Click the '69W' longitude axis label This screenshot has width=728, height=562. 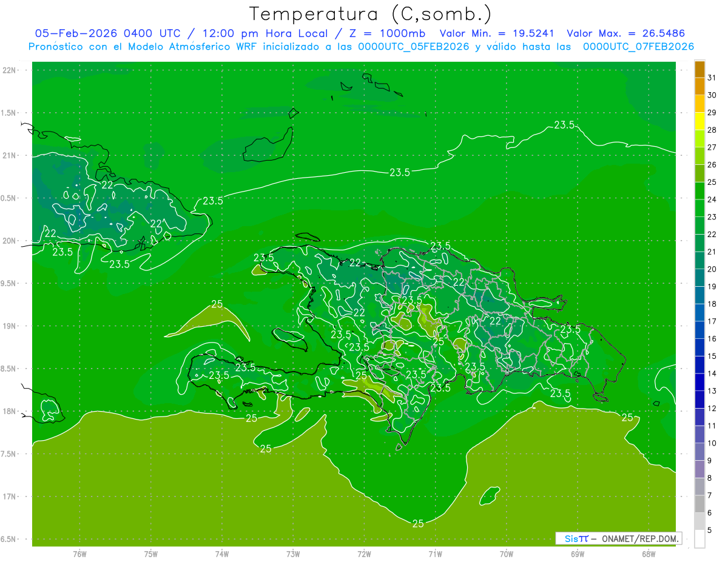coord(577,554)
